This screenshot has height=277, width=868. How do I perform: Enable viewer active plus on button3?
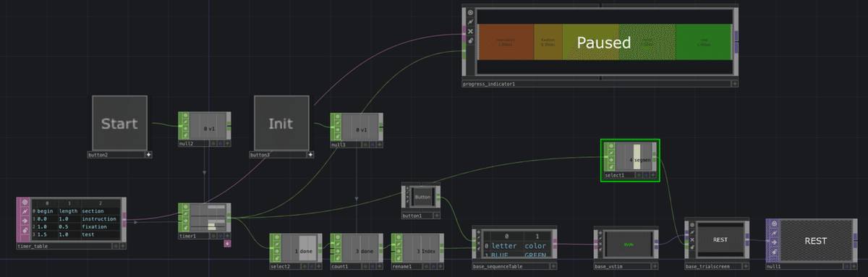[310, 154]
